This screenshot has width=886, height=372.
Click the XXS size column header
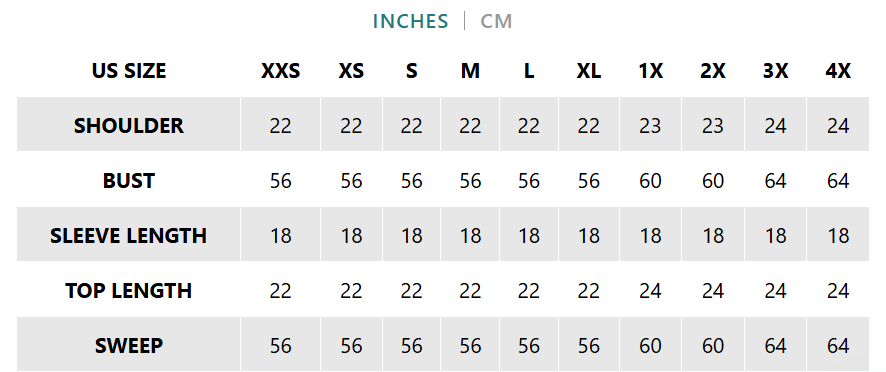coord(280,71)
